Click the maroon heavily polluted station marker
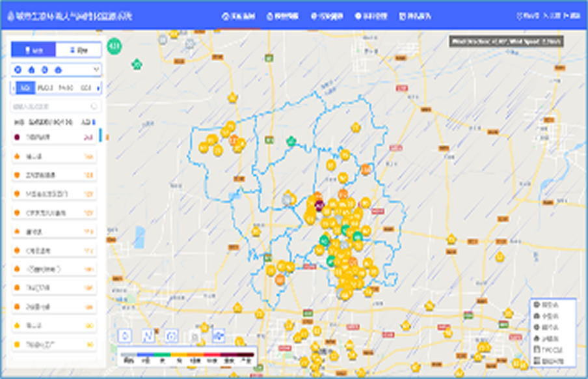The height and width of the screenshot is (379, 588). tap(319, 205)
